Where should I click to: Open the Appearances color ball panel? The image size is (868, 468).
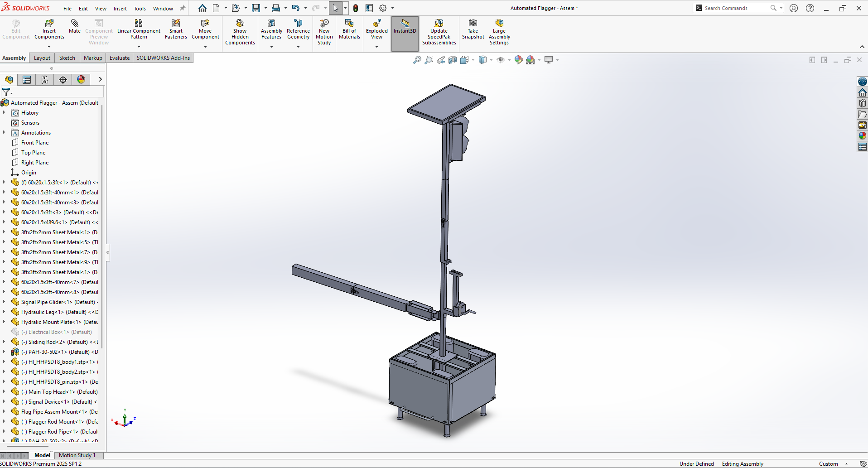(x=862, y=135)
